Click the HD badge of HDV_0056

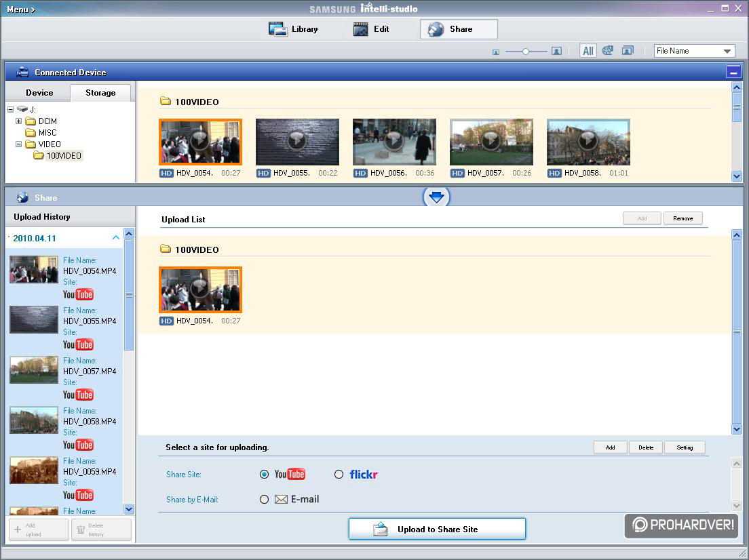click(360, 174)
